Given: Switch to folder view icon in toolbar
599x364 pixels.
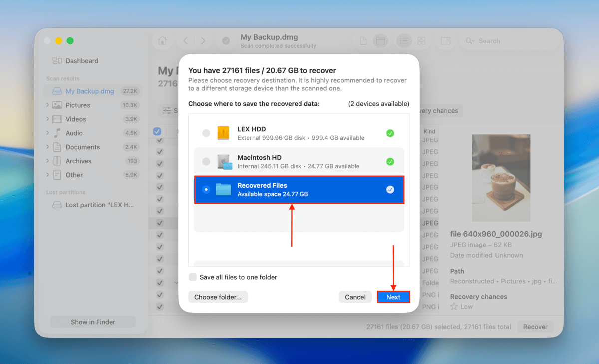Looking at the screenshot, I should click(380, 41).
